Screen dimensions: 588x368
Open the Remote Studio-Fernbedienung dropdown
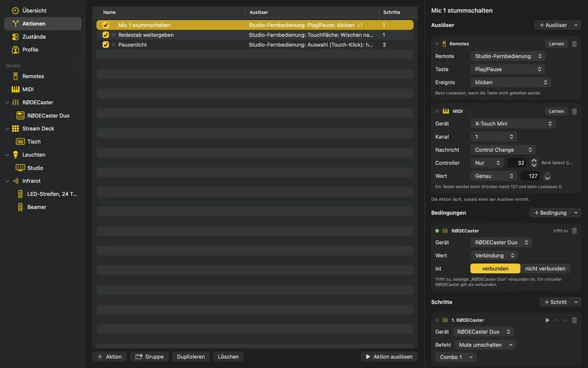pyautogui.click(x=508, y=56)
